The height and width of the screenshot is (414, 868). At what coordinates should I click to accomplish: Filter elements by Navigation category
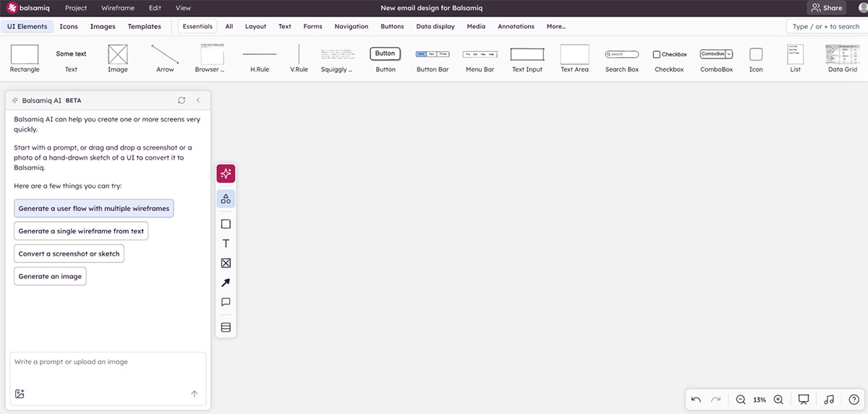(352, 26)
